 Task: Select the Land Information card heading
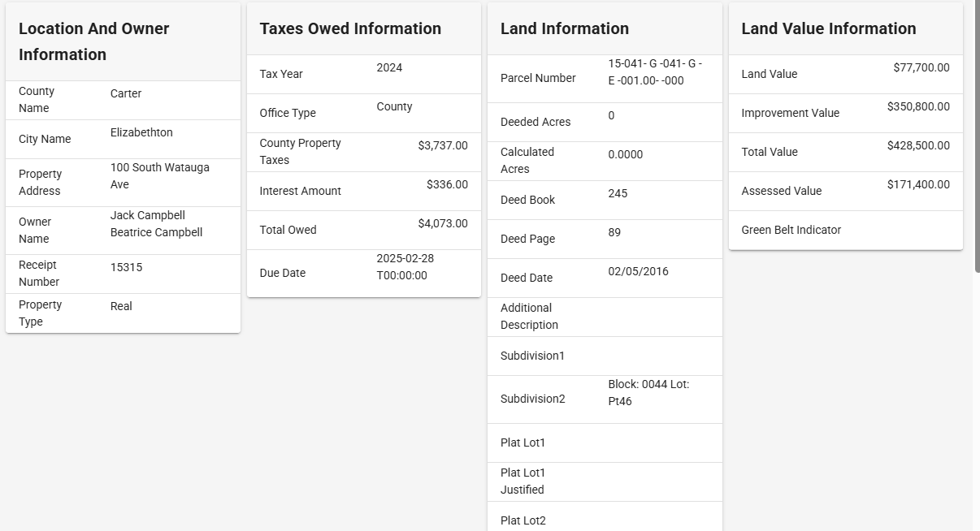tap(564, 28)
